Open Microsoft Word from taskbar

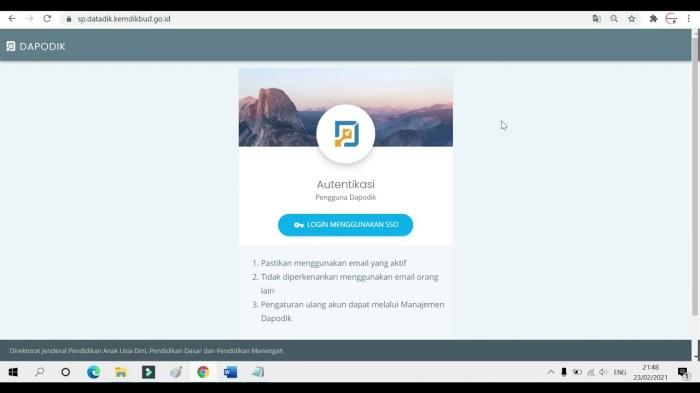[x=230, y=372]
